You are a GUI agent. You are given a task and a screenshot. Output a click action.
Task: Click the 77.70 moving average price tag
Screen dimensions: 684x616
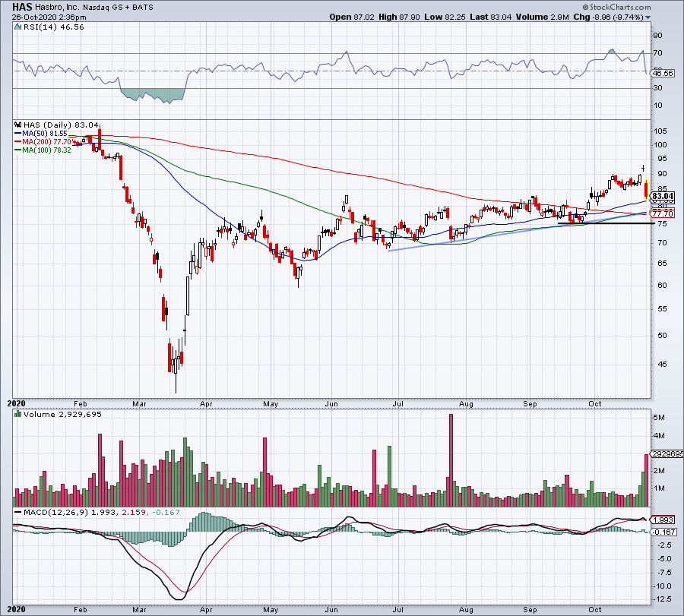pyautogui.click(x=663, y=213)
